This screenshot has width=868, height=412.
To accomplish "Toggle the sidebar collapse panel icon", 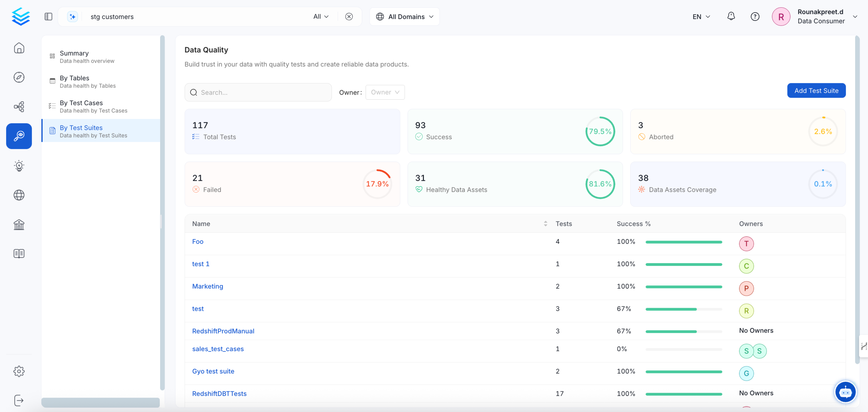I will click(48, 16).
